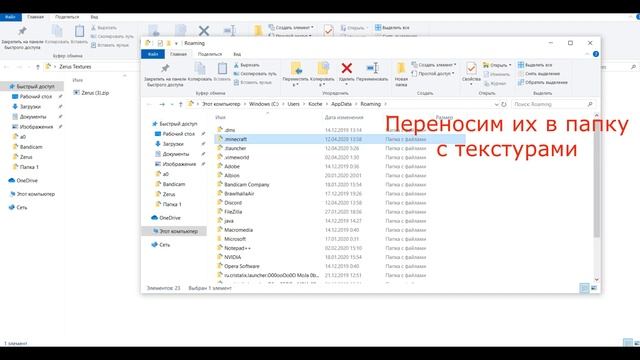Viewport: 640px width, 360px height.
Task: Click the Новая папка icon in Roaming ribbon
Action: tap(401, 69)
